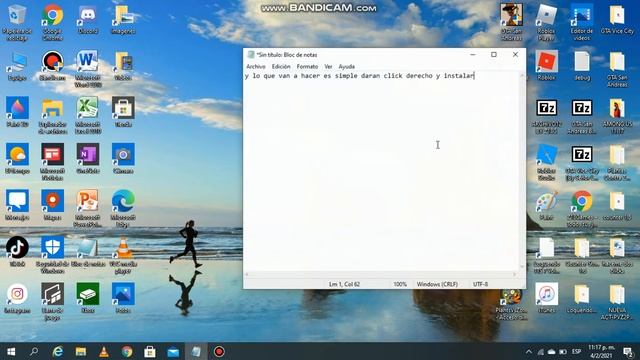Click inside the Notepad text area
The image size is (640, 360).
[x=381, y=171]
